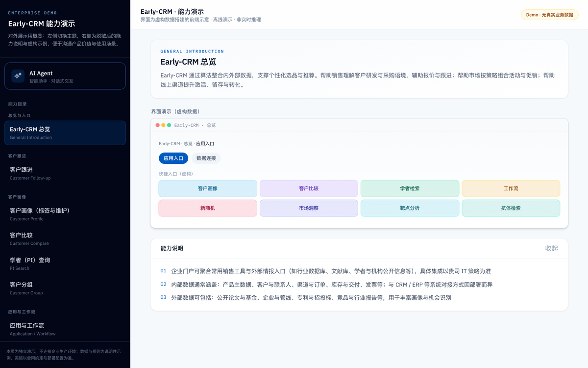Click the AI Agent sparkle icon

click(x=18, y=76)
